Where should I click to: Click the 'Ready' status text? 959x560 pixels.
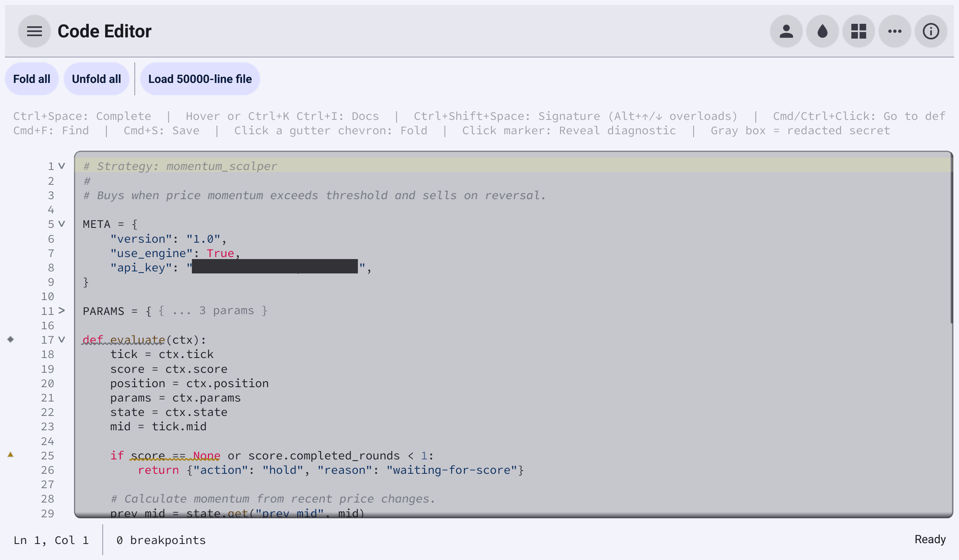coord(930,539)
